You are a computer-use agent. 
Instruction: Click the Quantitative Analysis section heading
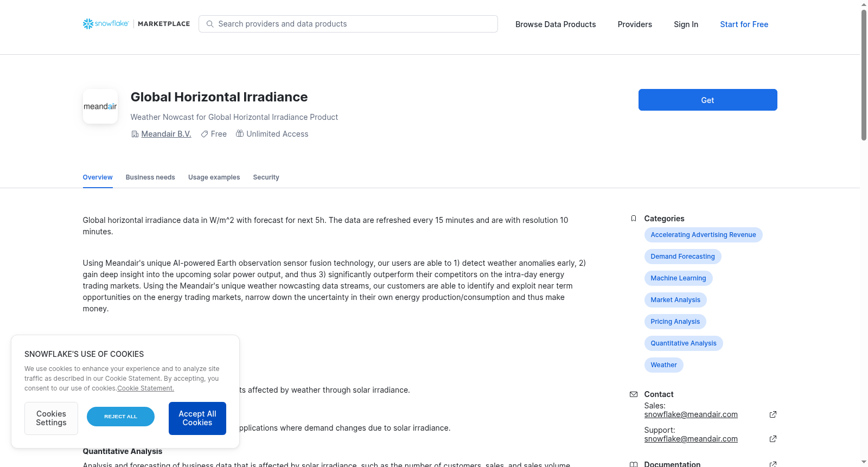coord(123,451)
